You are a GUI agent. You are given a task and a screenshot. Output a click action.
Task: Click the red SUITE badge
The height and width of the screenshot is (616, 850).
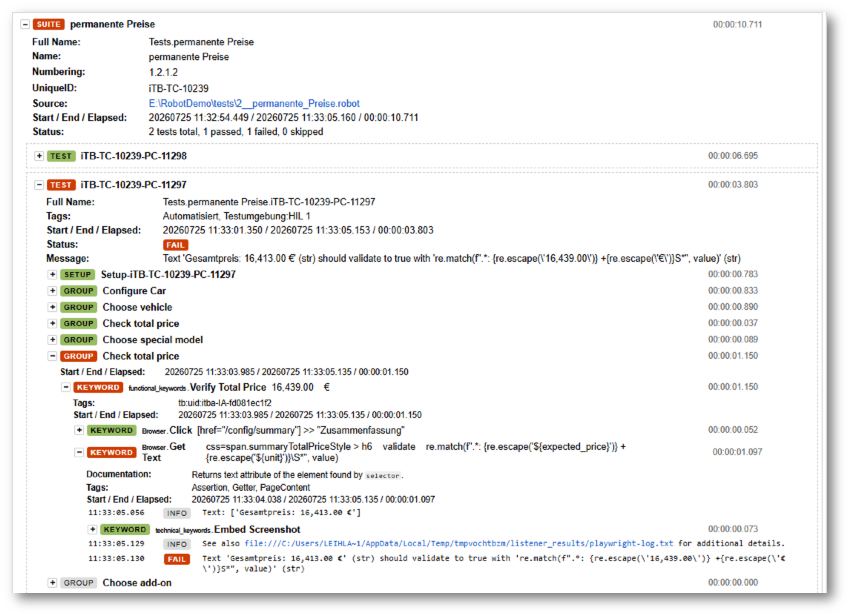(49, 24)
